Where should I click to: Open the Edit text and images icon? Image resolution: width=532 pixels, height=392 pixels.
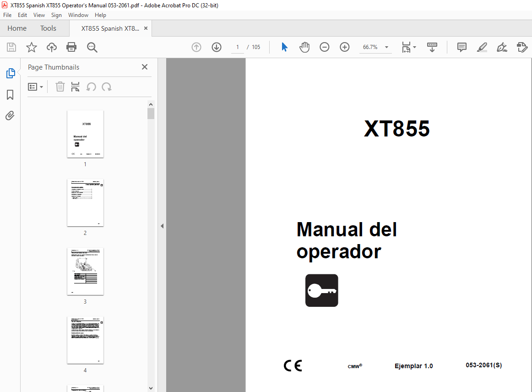tap(522, 47)
